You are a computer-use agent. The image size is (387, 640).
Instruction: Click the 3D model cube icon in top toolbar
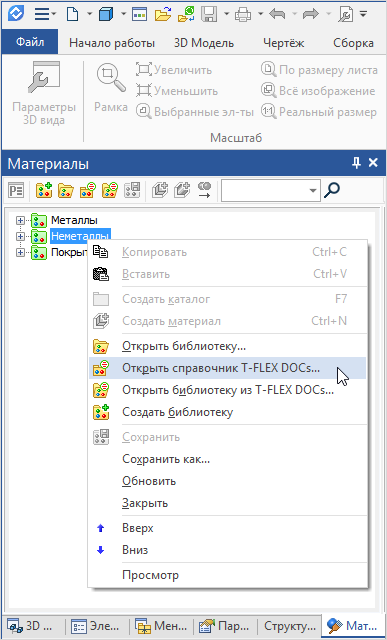click(x=105, y=15)
